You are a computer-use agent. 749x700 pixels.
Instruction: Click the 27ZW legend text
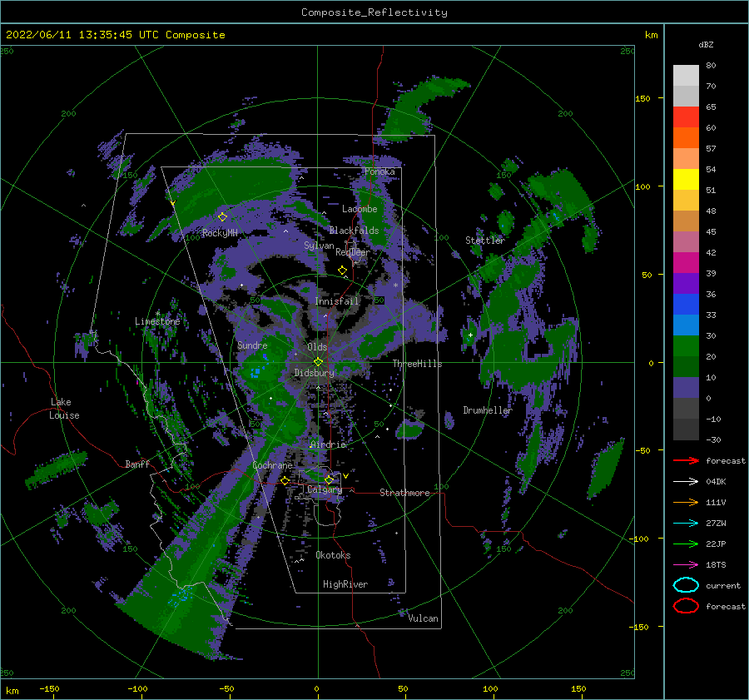click(x=716, y=524)
